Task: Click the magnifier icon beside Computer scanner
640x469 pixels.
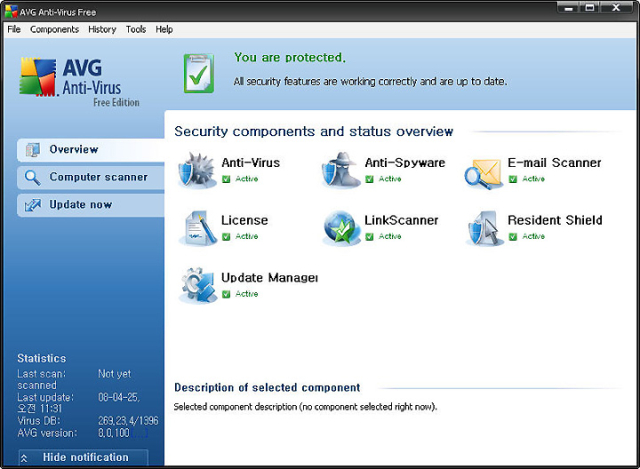Action: point(33,178)
